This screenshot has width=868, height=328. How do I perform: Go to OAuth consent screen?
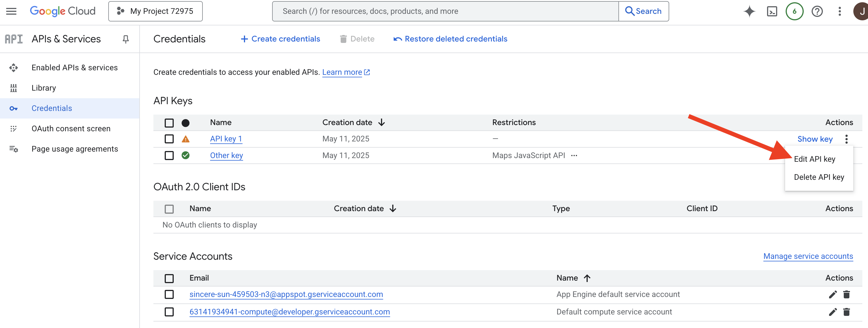(71, 128)
